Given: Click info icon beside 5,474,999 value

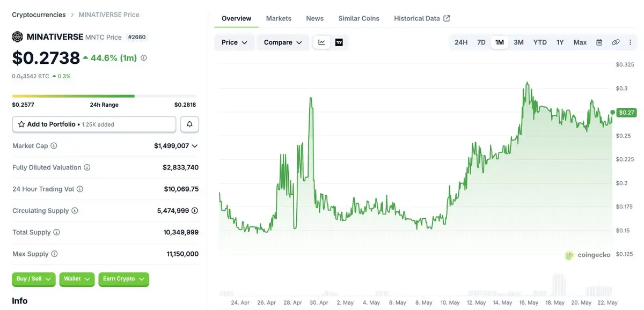Looking at the screenshot, I should [195, 211].
